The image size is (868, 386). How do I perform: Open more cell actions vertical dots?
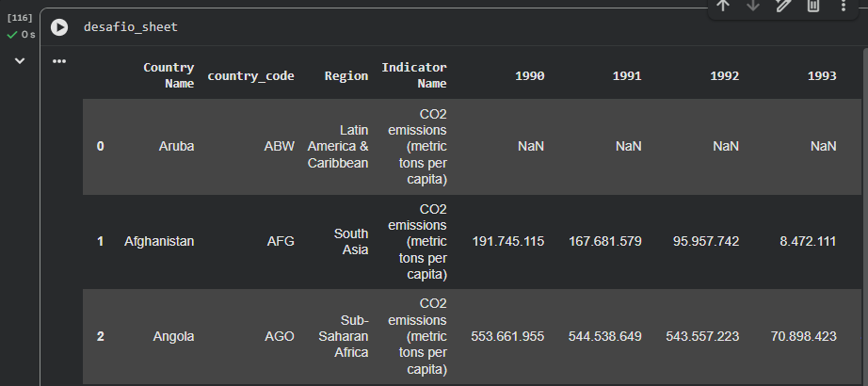tap(844, 6)
